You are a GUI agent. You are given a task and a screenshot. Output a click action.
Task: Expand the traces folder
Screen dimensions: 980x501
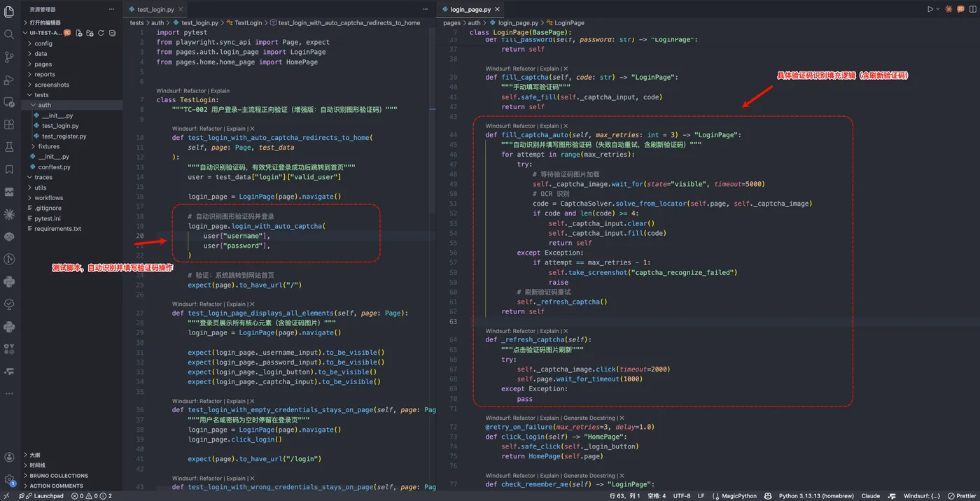pos(71,178)
